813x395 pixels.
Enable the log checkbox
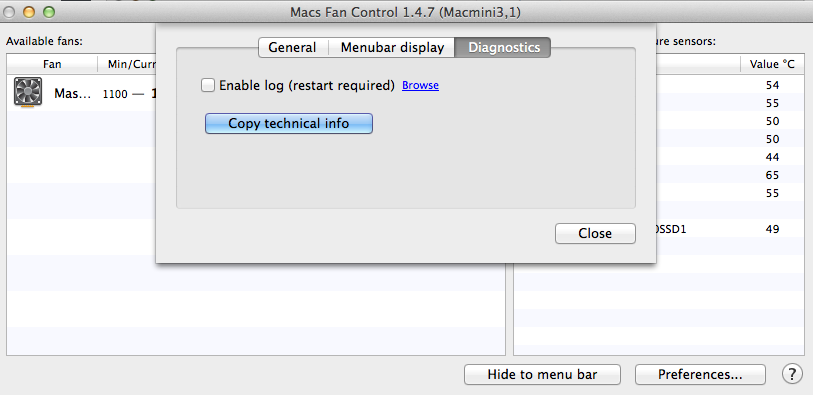pyautogui.click(x=208, y=85)
